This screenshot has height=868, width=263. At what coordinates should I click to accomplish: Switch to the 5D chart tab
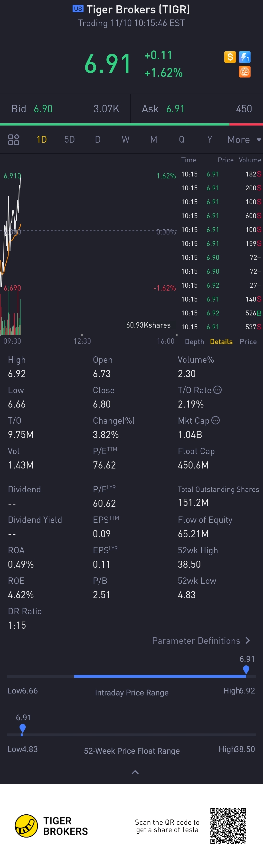(x=70, y=139)
